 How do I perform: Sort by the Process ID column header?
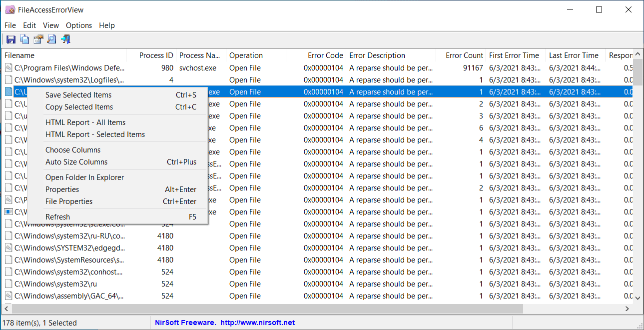pyautogui.click(x=151, y=55)
